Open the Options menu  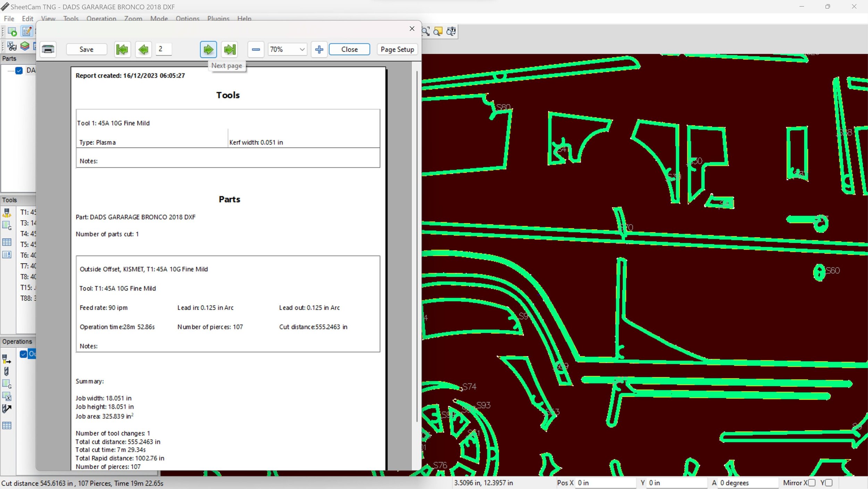pyautogui.click(x=187, y=18)
